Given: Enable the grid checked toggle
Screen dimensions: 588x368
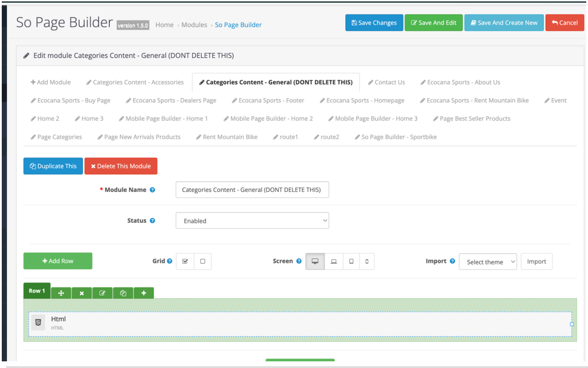Looking at the screenshot, I should [x=185, y=261].
